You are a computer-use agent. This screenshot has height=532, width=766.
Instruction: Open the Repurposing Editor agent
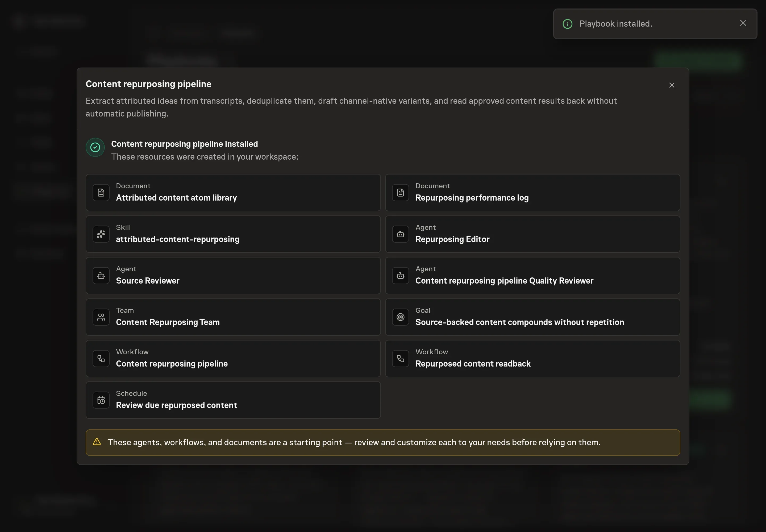click(x=532, y=234)
